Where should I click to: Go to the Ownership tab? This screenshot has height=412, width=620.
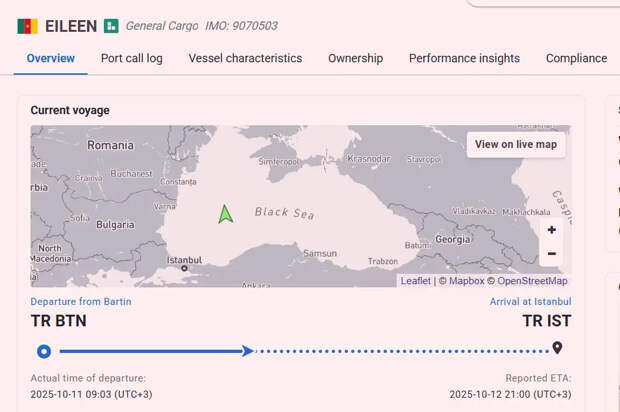coord(355,58)
